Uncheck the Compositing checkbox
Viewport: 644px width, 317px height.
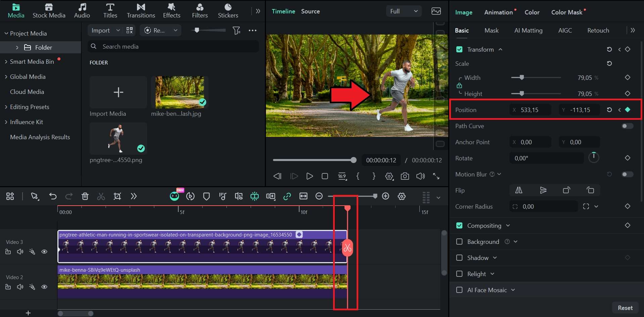click(459, 225)
